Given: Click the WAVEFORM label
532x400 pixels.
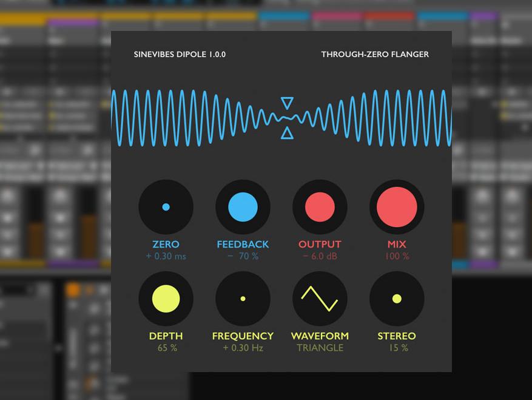Looking at the screenshot, I should (320, 336).
